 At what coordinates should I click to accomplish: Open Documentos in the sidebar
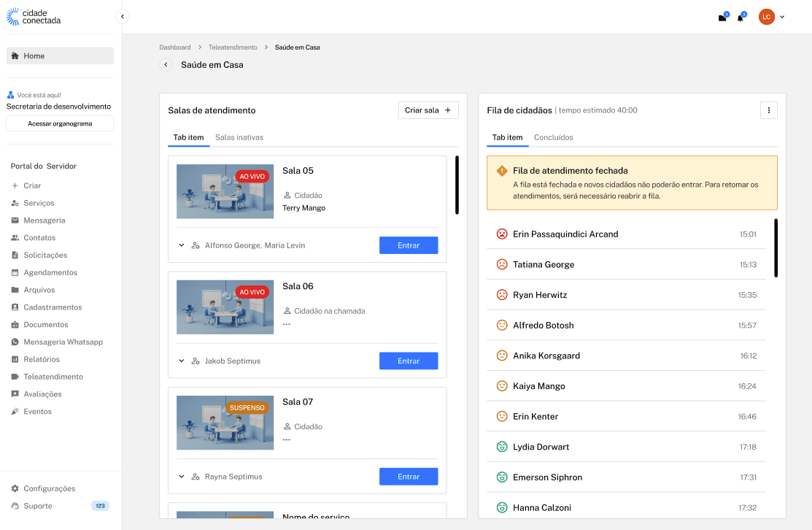click(40, 324)
